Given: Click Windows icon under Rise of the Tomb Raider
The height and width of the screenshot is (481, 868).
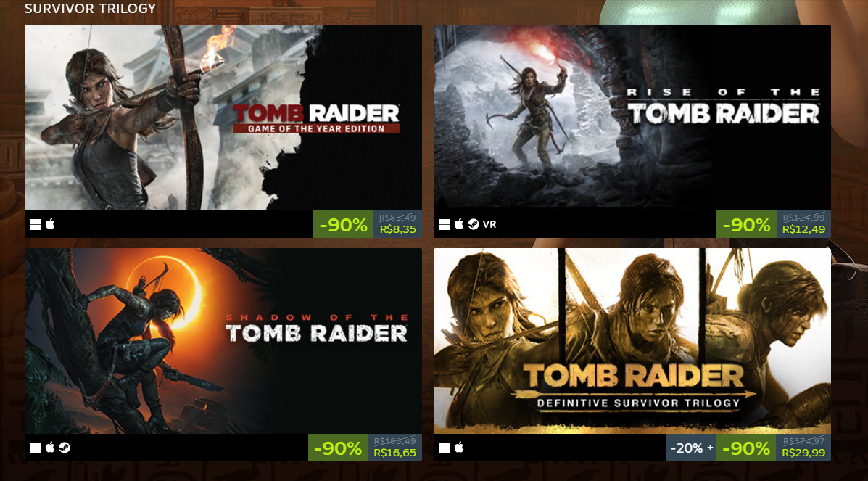Looking at the screenshot, I should tap(445, 224).
